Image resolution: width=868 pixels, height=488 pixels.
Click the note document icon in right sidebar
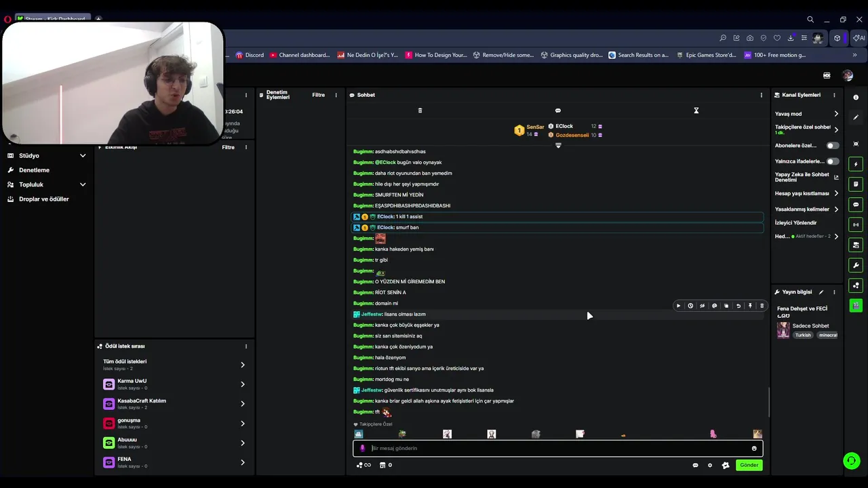tap(856, 184)
